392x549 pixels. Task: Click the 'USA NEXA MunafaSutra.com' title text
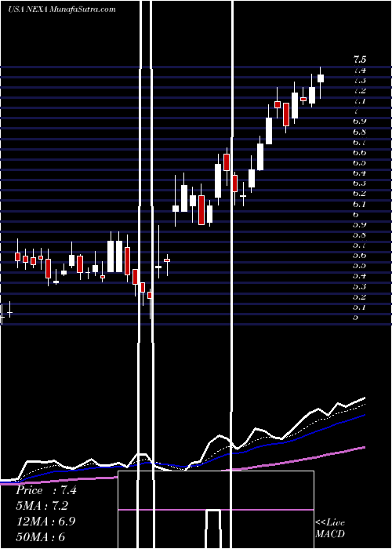click(x=62, y=9)
